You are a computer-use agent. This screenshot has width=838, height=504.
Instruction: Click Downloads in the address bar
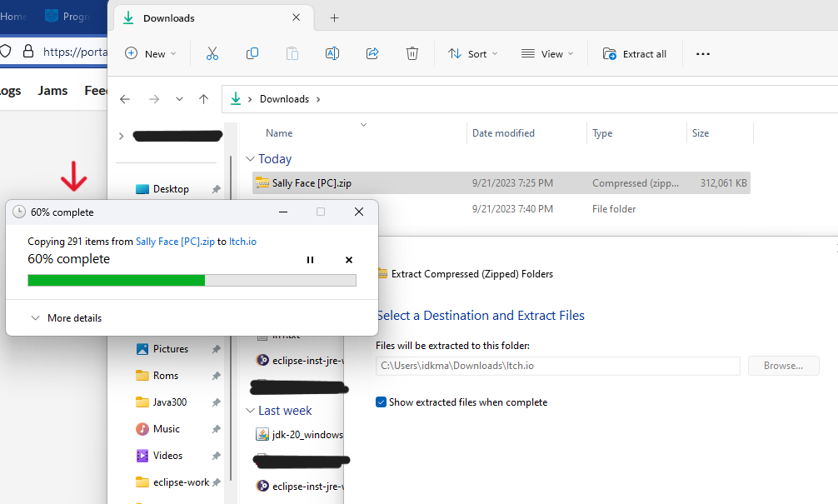tap(284, 99)
